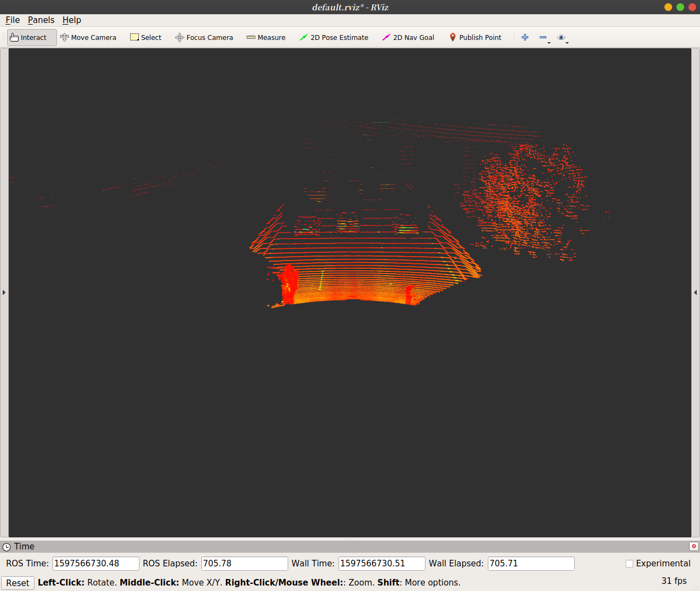
Task: Expand the right side panel arrow
Action: (696, 292)
